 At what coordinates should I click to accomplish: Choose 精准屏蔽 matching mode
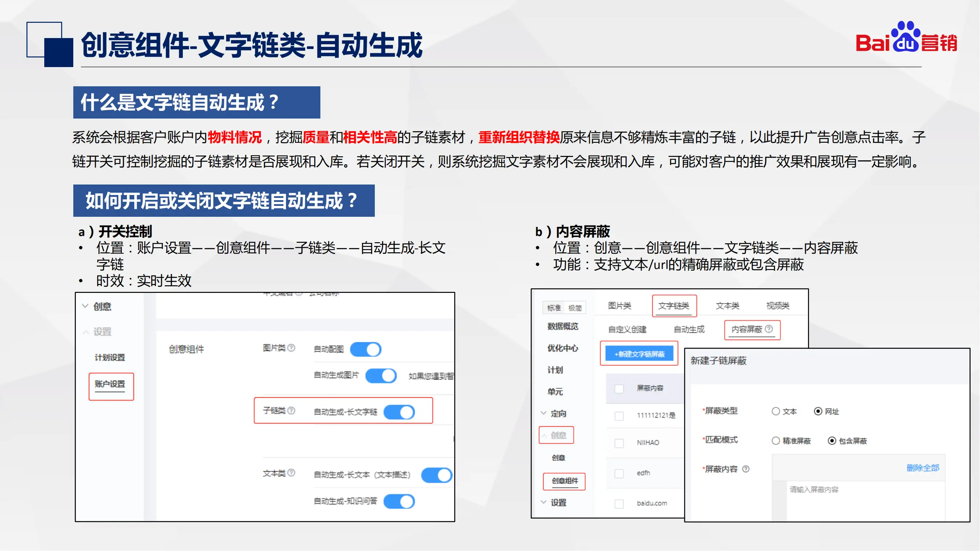pyautogui.click(x=776, y=441)
